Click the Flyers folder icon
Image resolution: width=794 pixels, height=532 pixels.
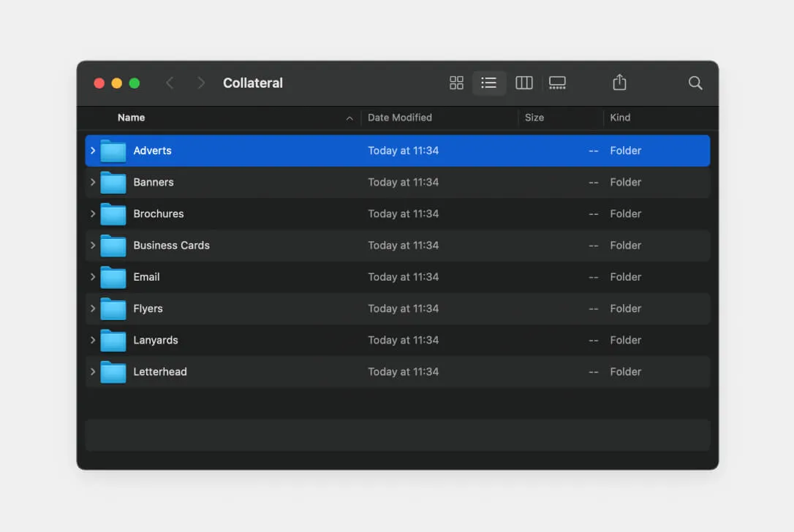coord(113,309)
